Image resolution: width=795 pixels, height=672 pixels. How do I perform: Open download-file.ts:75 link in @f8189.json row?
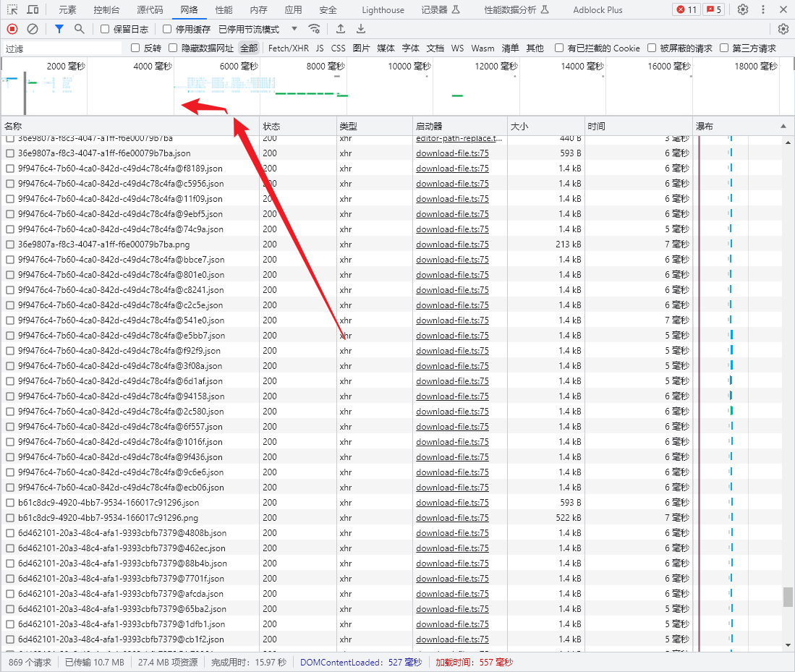(452, 169)
